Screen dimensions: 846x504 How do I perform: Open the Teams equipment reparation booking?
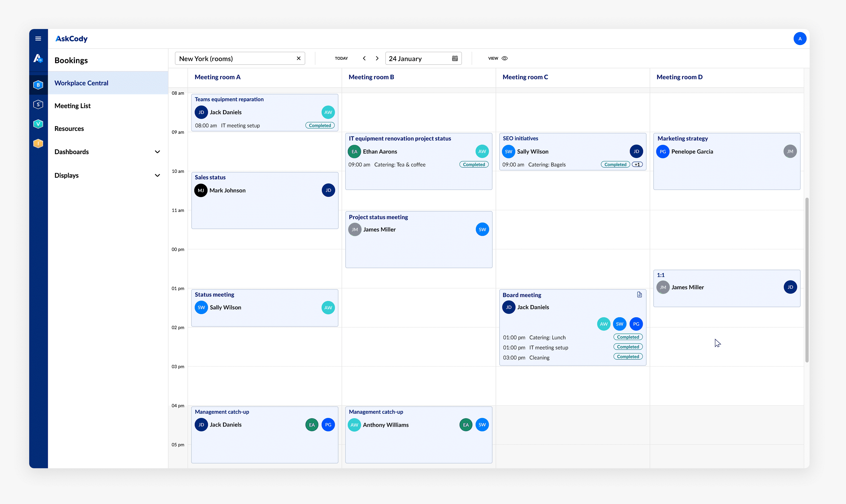pyautogui.click(x=265, y=112)
